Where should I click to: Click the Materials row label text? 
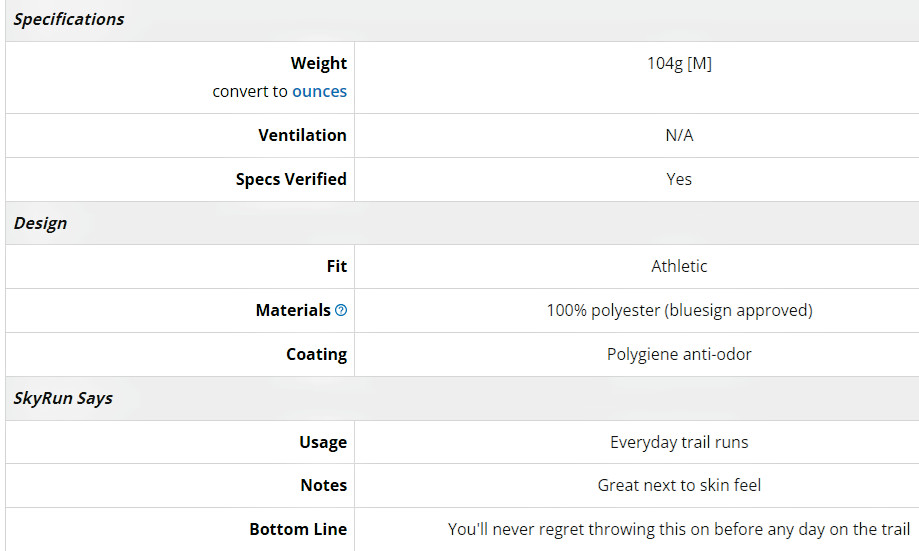tap(293, 310)
